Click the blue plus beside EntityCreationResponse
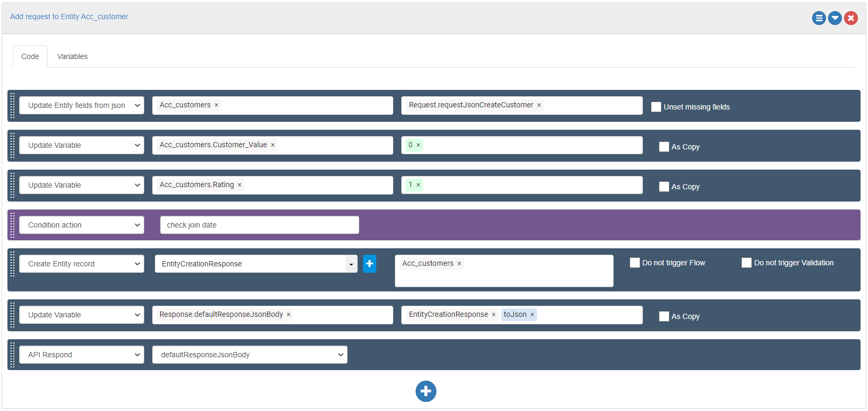868x411 pixels. pos(369,264)
